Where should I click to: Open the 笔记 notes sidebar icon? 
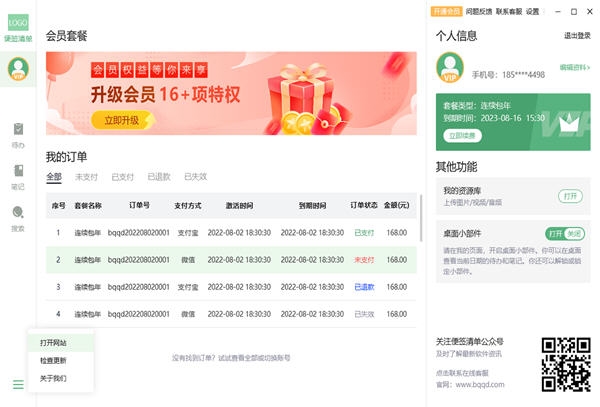pos(18,175)
